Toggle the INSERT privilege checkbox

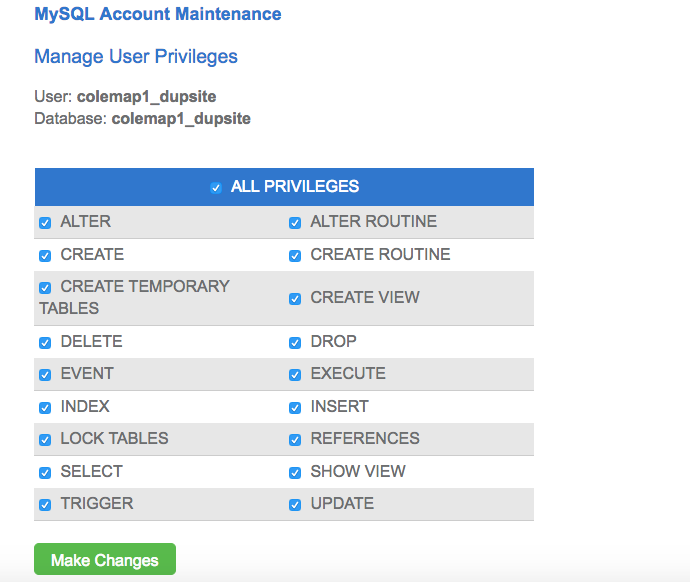pos(295,407)
